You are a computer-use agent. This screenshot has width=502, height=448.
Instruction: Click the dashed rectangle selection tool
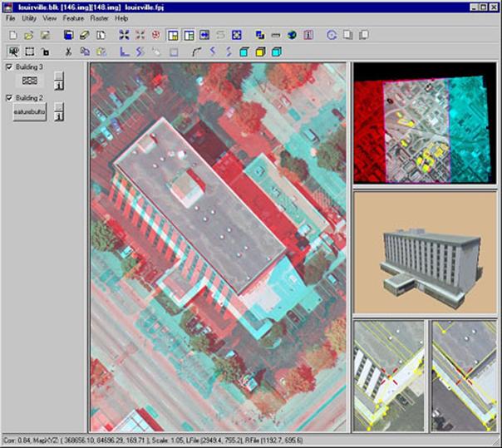[28, 52]
